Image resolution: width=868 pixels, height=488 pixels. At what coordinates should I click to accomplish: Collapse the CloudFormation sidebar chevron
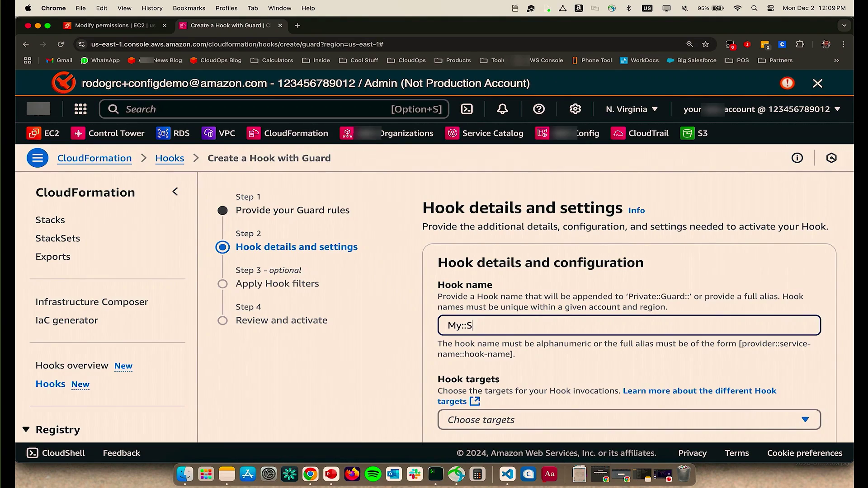[x=175, y=192]
